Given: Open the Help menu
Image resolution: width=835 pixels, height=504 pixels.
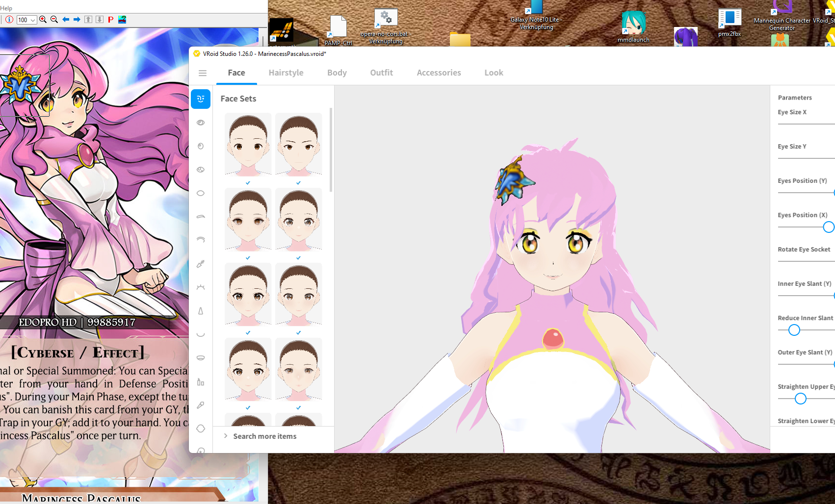Looking at the screenshot, I should 6,8.
